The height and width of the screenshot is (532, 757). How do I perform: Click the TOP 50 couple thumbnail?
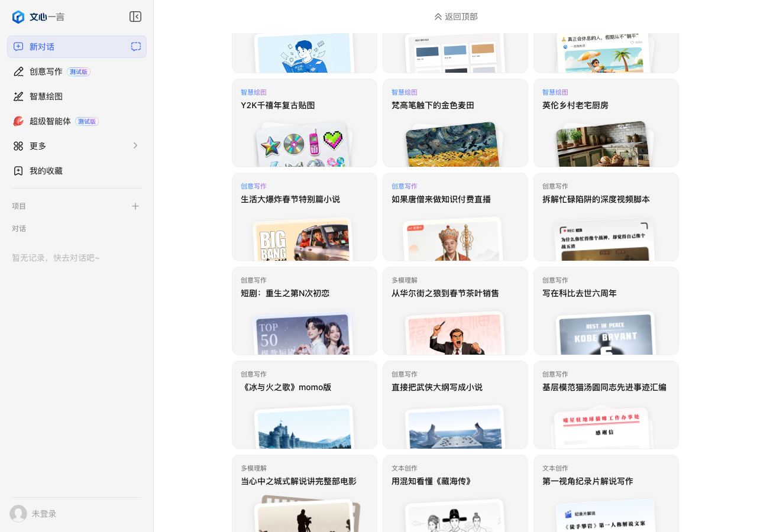pyautogui.click(x=303, y=334)
